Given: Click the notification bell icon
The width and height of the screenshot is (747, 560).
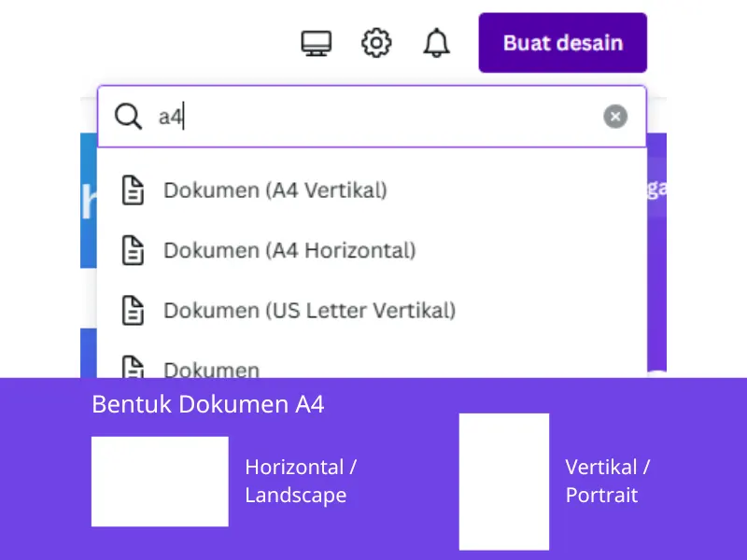Looking at the screenshot, I should tap(435, 42).
